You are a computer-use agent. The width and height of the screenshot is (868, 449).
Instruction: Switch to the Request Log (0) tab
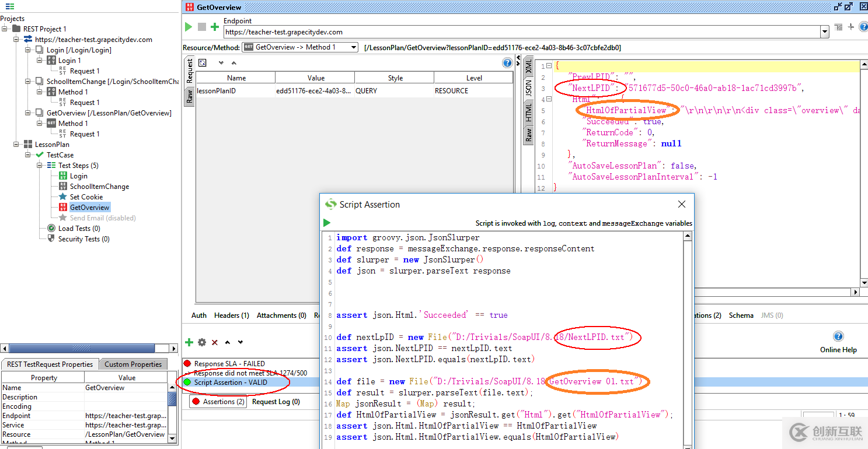[x=276, y=402]
